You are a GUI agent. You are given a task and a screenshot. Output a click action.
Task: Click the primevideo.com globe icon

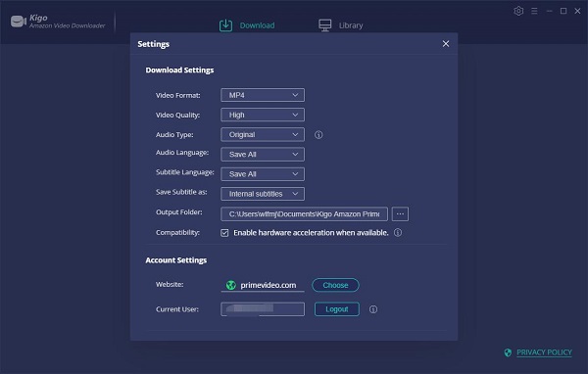[x=230, y=285]
